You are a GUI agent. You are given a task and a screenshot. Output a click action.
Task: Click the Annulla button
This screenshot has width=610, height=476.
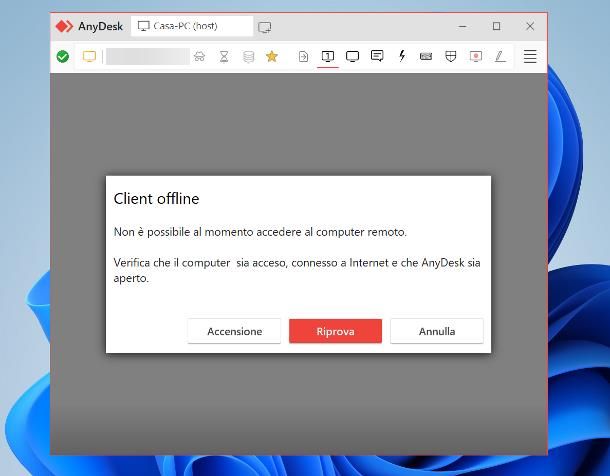tap(437, 331)
